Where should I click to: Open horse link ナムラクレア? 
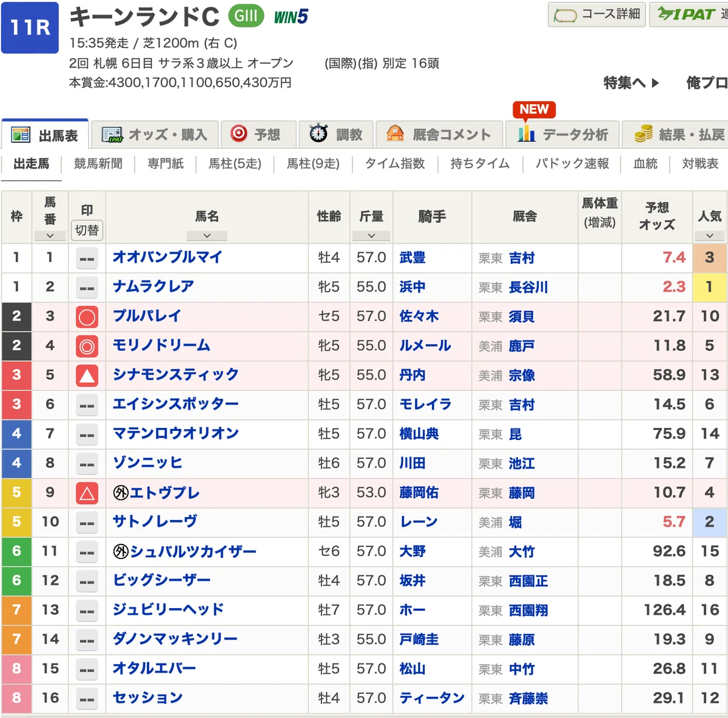click(153, 286)
